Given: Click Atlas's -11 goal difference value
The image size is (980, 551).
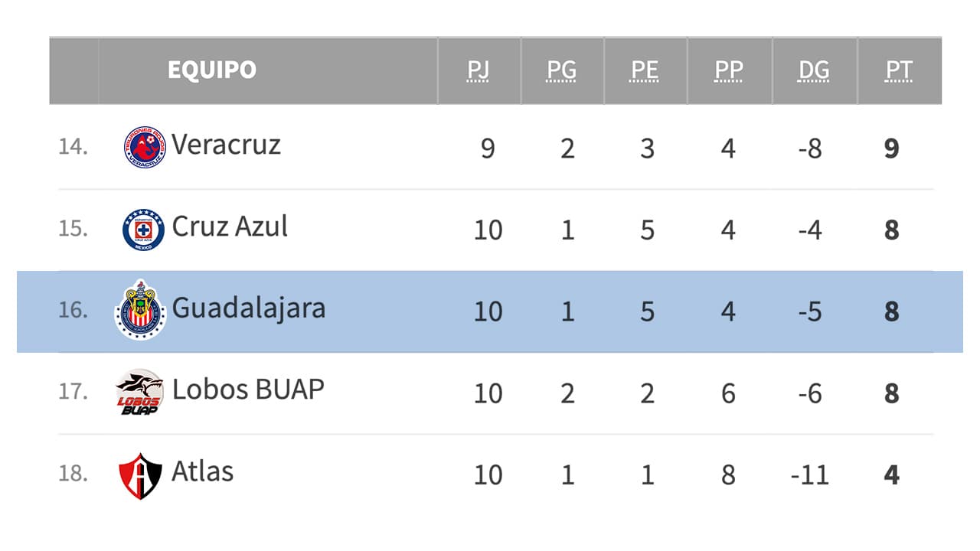Looking at the screenshot, I should click(x=810, y=475).
